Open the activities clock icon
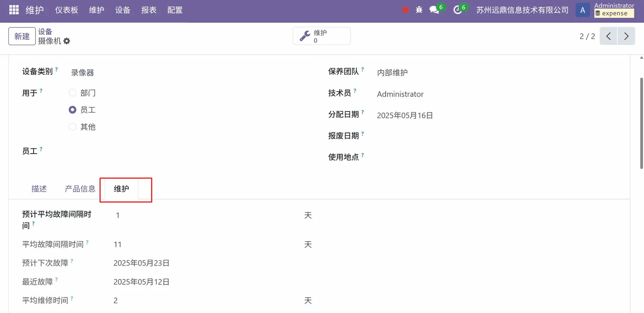The width and height of the screenshot is (644, 313). [457, 10]
